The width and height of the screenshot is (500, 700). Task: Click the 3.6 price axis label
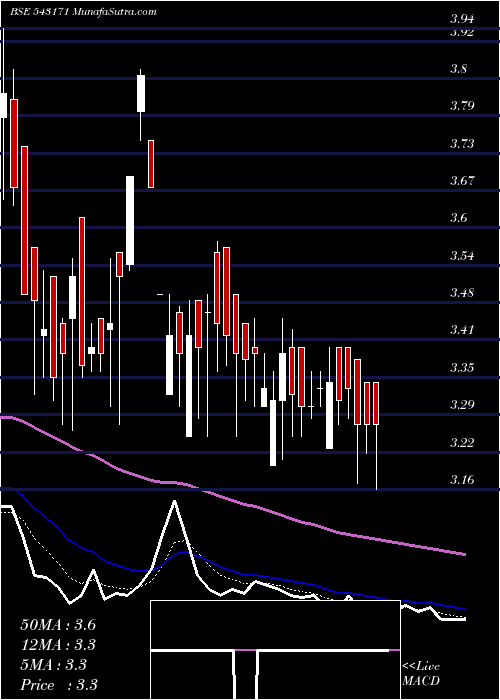tap(458, 218)
